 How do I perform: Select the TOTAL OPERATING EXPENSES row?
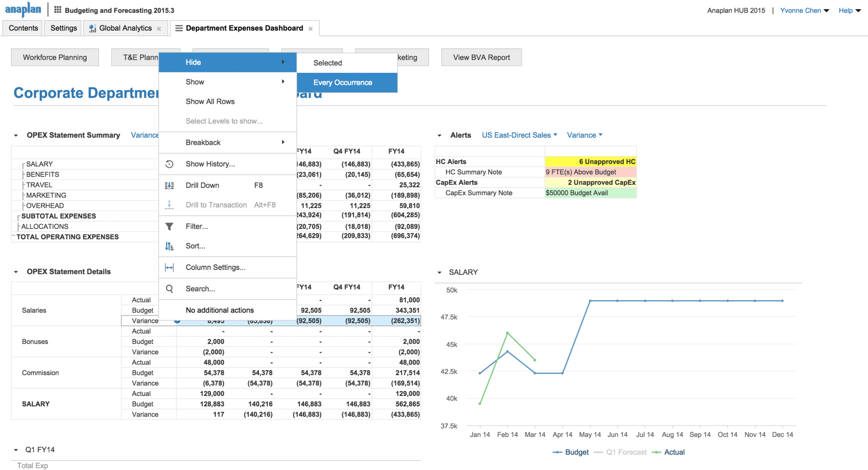(67, 237)
